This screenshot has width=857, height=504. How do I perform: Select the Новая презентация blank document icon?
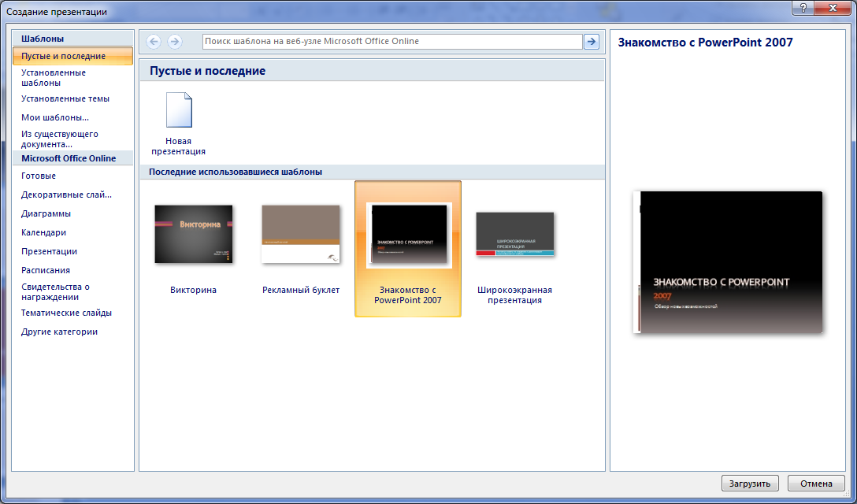click(179, 110)
